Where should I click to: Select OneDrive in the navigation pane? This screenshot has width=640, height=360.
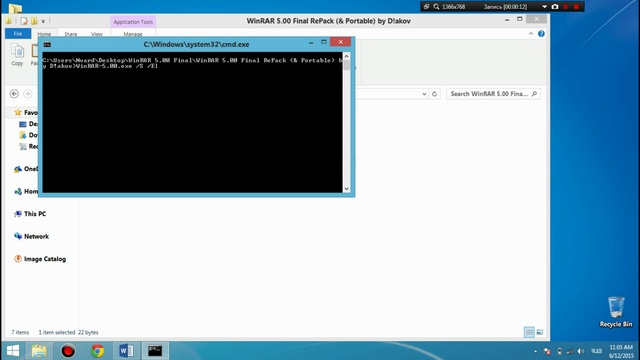pyautogui.click(x=26, y=169)
